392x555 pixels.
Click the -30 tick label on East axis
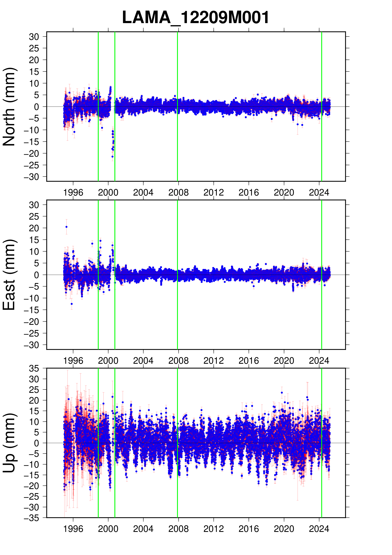32,345
